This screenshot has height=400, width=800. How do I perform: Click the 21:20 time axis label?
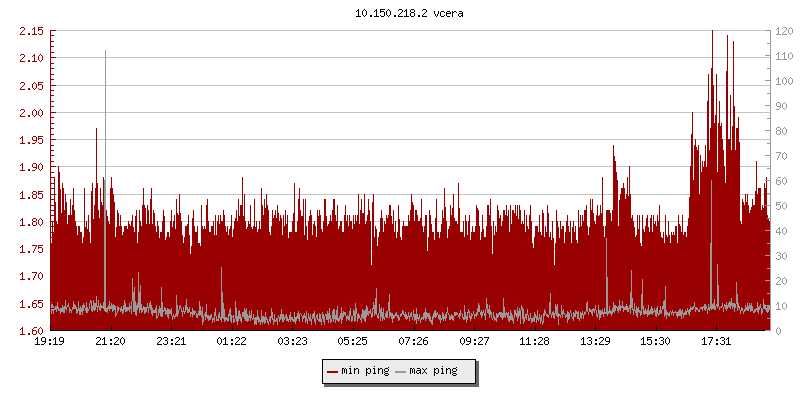click(110, 342)
